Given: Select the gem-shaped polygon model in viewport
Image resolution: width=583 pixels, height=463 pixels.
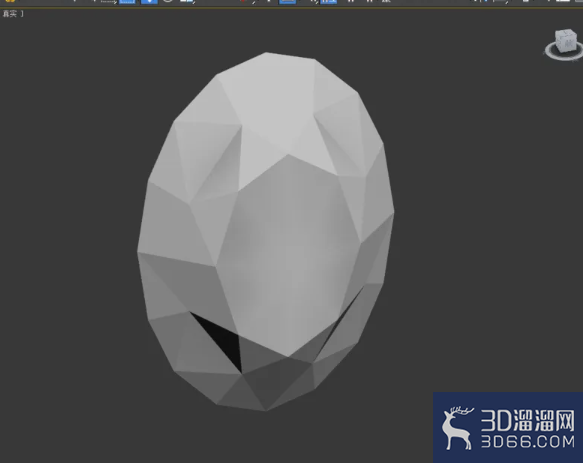Looking at the screenshot, I should point(266,231).
